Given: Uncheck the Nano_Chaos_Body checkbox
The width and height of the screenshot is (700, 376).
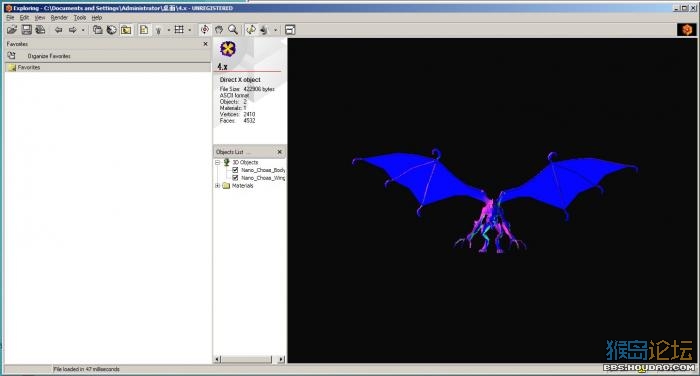Looking at the screenshot, I should 235,170.
